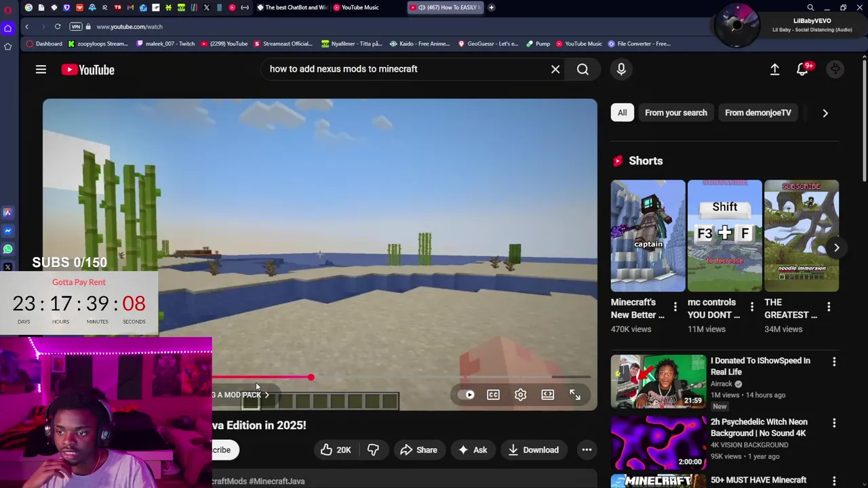
Task: Start voice search with microphone icon
Action: pos(621,69)
